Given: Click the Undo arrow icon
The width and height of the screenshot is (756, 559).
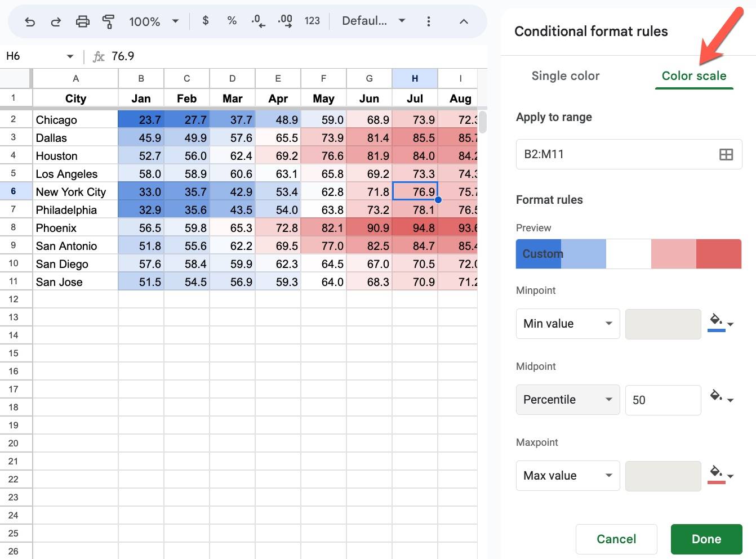Looking at the screenshot, I should 30,21.
